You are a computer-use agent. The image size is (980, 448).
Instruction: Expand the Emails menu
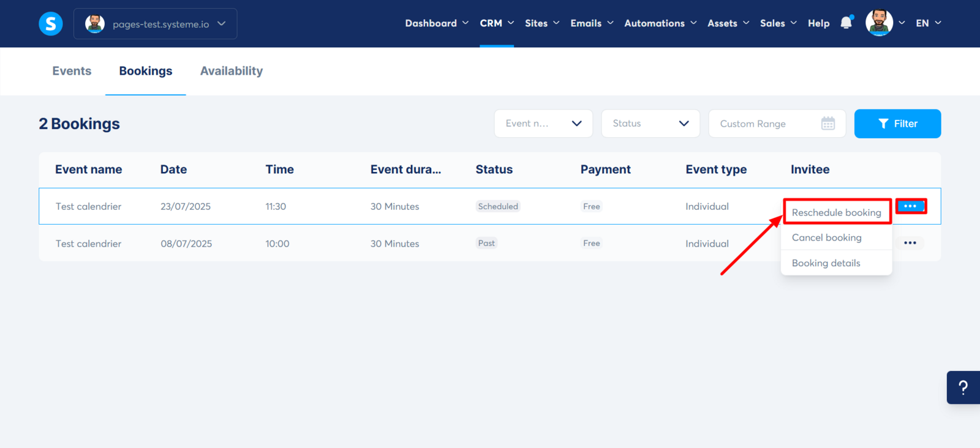pyautogui.click(x=592, y=23)
